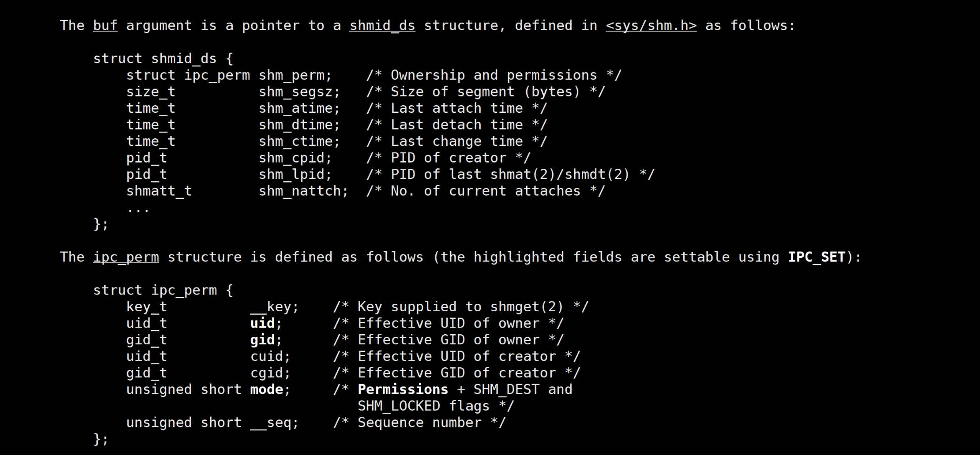980x455 pixels.
Task: Click the underlined shmid_ds structure name
Action: pyautogui.click(x=382, y=25)
